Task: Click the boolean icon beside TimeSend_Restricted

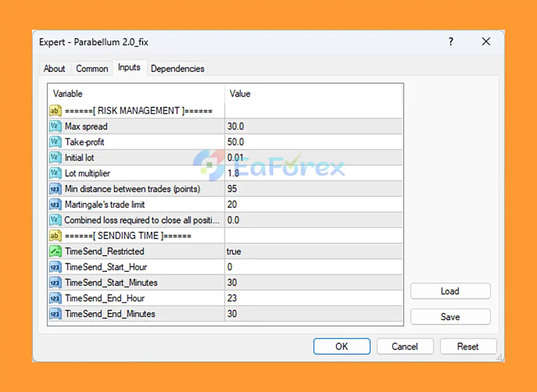Action: pos(55,251)
